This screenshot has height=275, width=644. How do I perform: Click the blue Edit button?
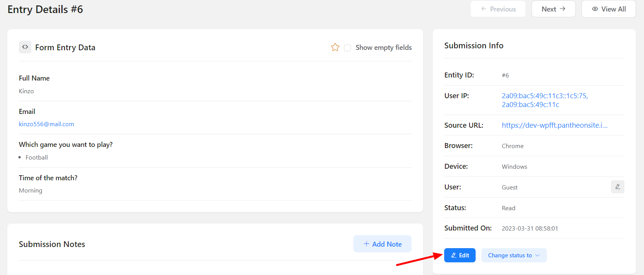(x=460, y=255)
